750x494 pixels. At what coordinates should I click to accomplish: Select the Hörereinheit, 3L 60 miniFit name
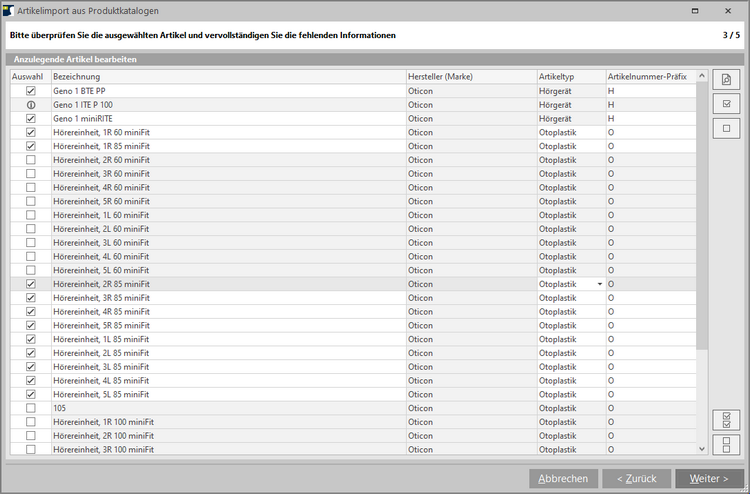pyautogui.click(x=229, y=242)
